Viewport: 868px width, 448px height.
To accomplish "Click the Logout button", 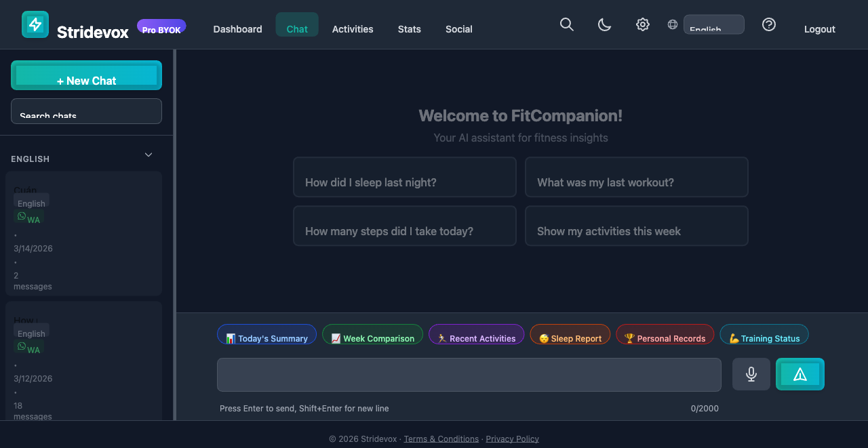I will pos(819,29).
